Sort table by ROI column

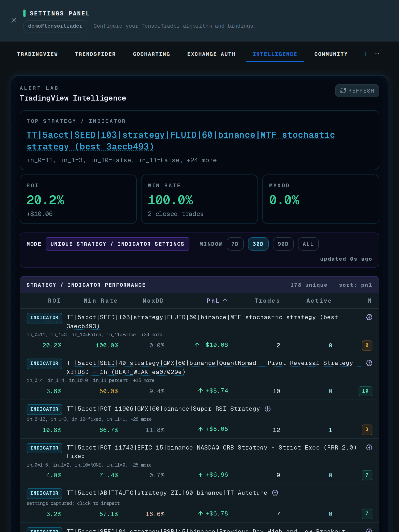coord(54,301)
